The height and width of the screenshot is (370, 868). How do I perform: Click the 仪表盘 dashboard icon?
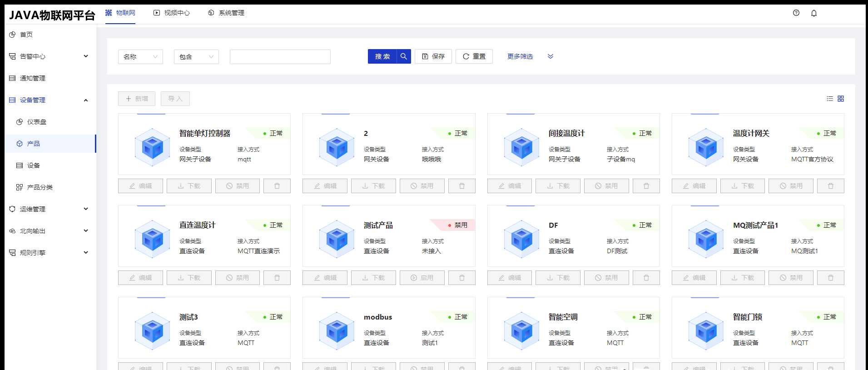click(20, 122)
